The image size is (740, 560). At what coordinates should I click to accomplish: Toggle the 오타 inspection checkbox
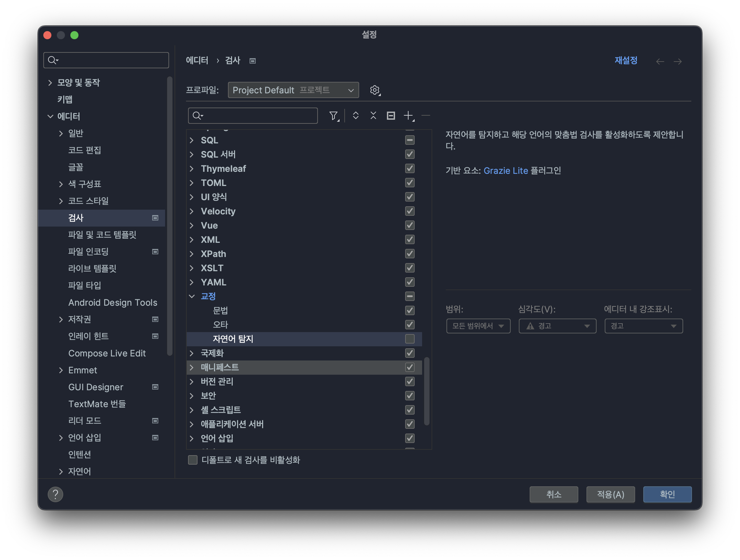pos(410,324)
